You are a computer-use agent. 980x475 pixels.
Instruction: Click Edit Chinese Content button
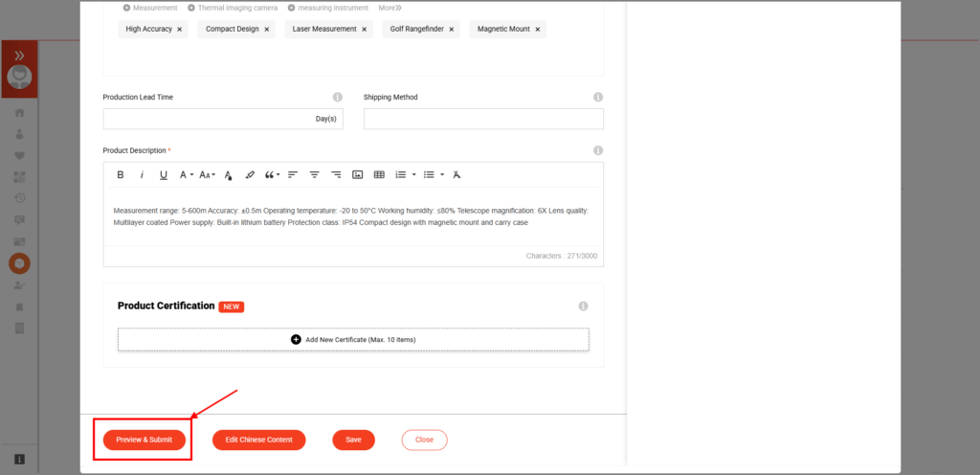point(258,440)
